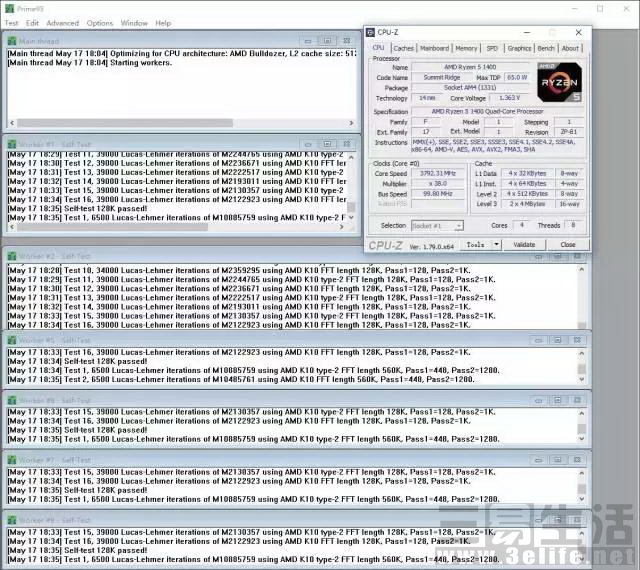Switch to the About tab in CPU-Z
640x570 pixels.
[x=570, y=48]
